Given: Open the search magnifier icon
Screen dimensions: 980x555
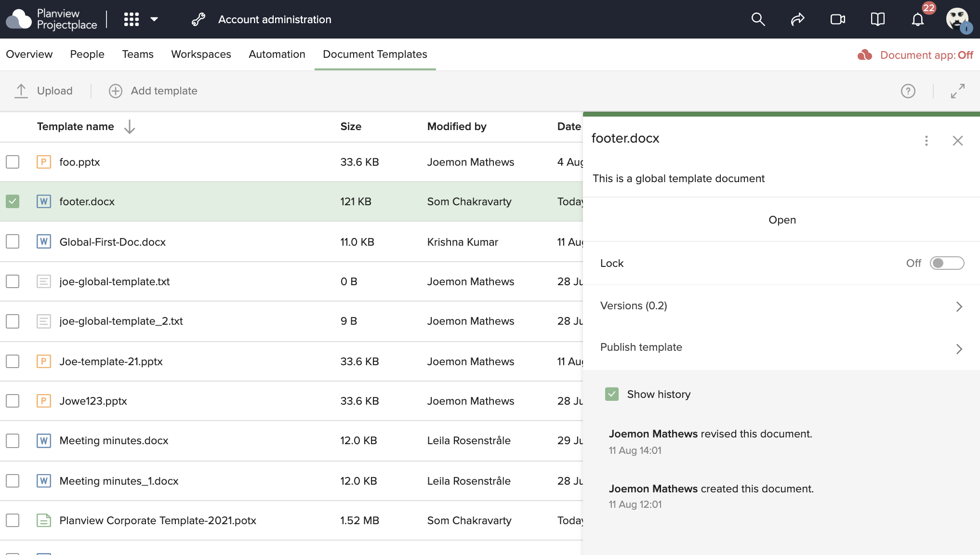Looking at the screenshot, I should (758, 19).
